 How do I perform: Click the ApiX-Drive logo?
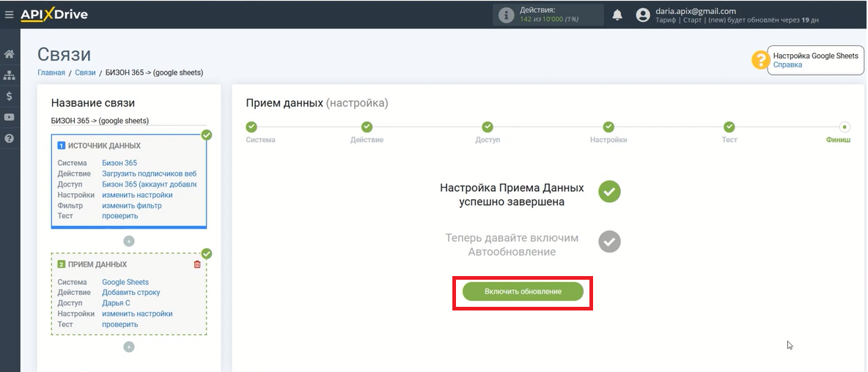point(54,15)
